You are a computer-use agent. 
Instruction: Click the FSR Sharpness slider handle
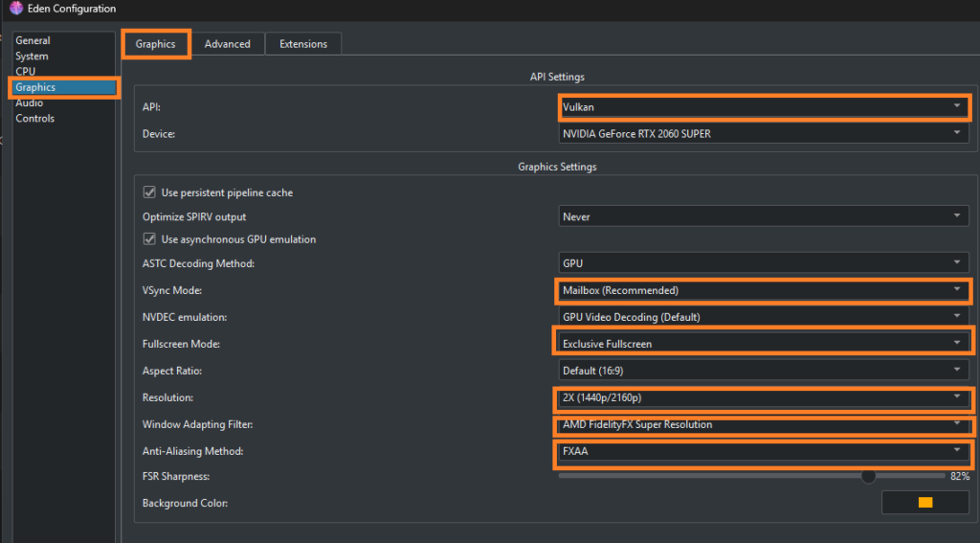click(x=868, y=476)
